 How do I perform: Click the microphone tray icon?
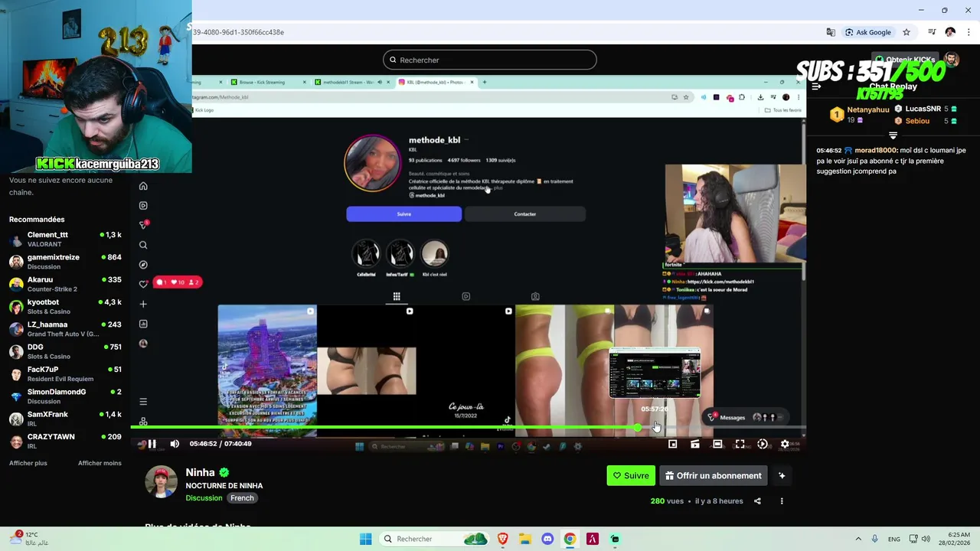[876, 539]
